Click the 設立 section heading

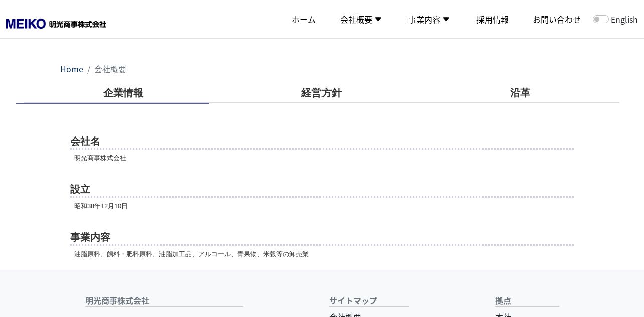[x=80, y=189]
